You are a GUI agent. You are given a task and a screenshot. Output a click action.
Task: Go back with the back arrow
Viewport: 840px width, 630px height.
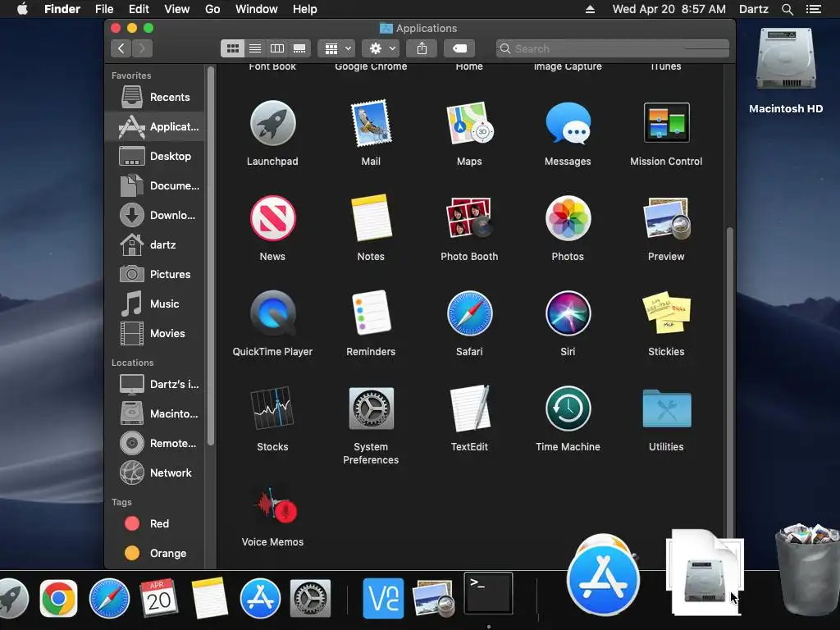pos(121,48)
